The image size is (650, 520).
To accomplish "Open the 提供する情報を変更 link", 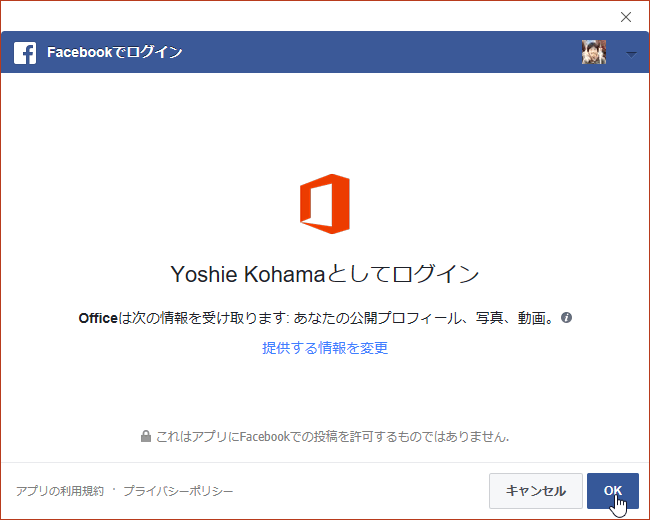I will pyautogui.click(x=325, y=347).
